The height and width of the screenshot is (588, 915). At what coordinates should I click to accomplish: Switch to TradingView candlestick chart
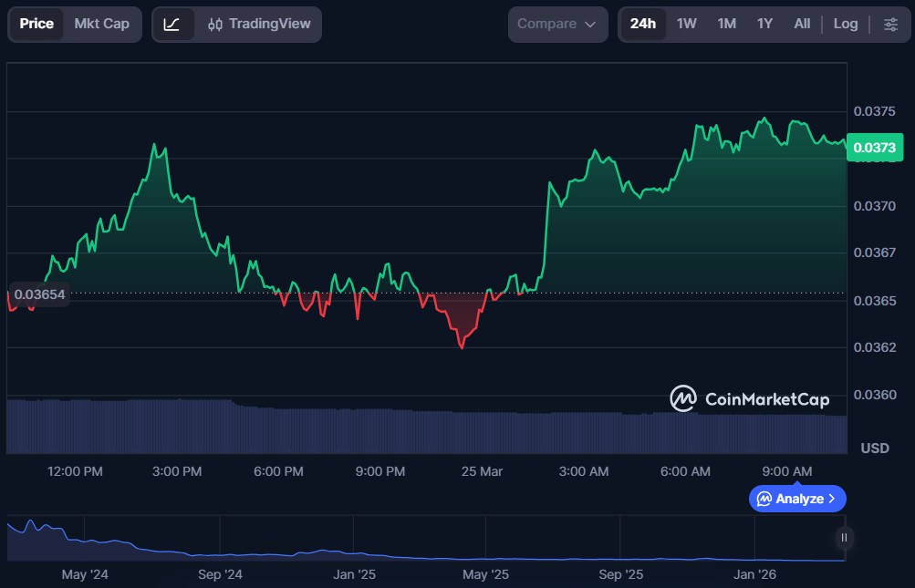click(x=259, y=24)
